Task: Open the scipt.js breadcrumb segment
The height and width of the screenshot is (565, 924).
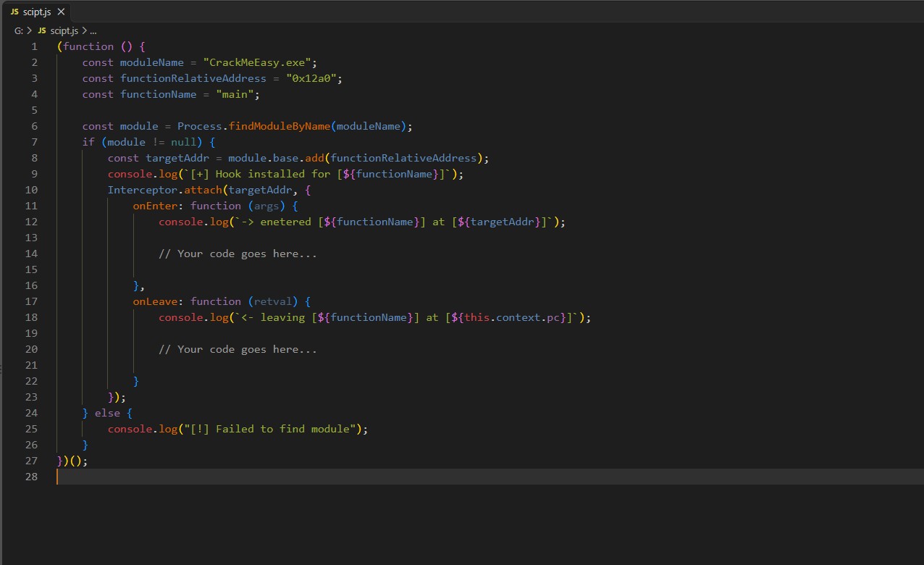Action: 64,30
